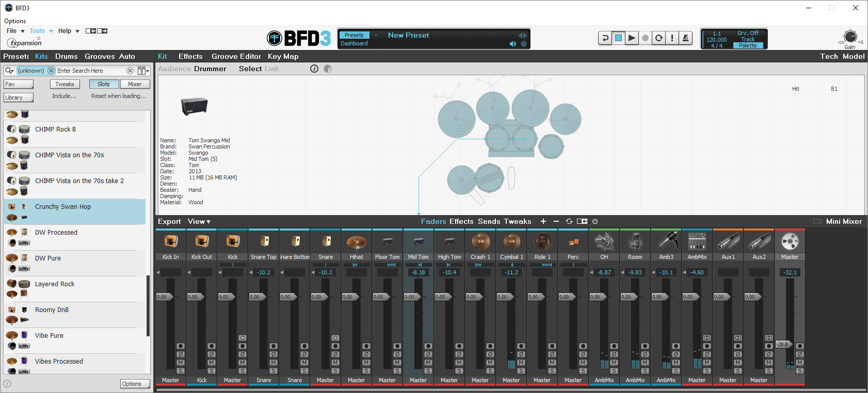The image size is (868, 393).
Task: Click the Options button below kit list
Action: click(x=135, y=384)
